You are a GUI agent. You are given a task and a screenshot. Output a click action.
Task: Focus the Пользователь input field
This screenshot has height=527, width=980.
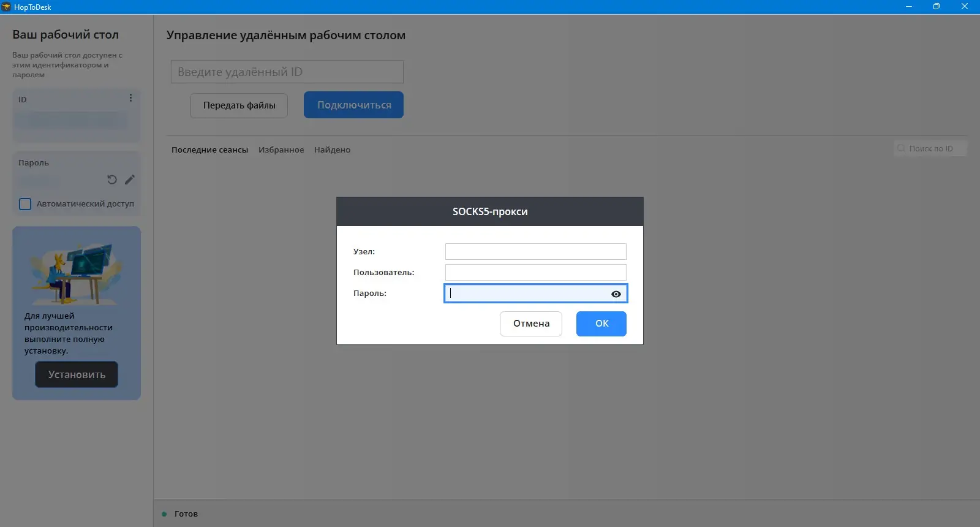[536, 272]
